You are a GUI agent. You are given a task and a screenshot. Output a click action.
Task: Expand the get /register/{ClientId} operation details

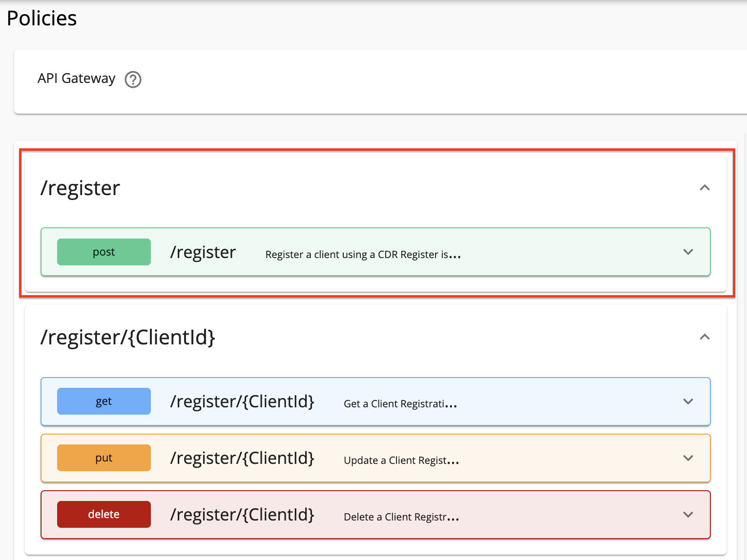coord(688,401)
